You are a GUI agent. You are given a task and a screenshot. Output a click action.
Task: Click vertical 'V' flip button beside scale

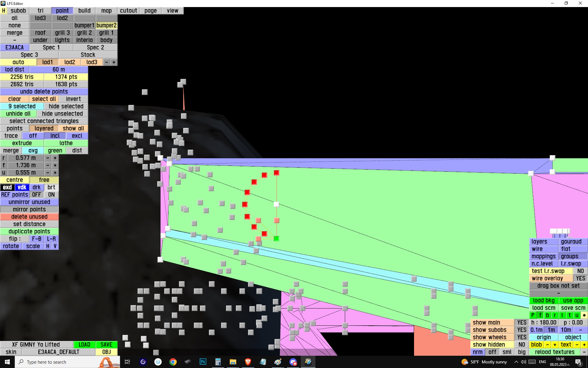point(55,246)
